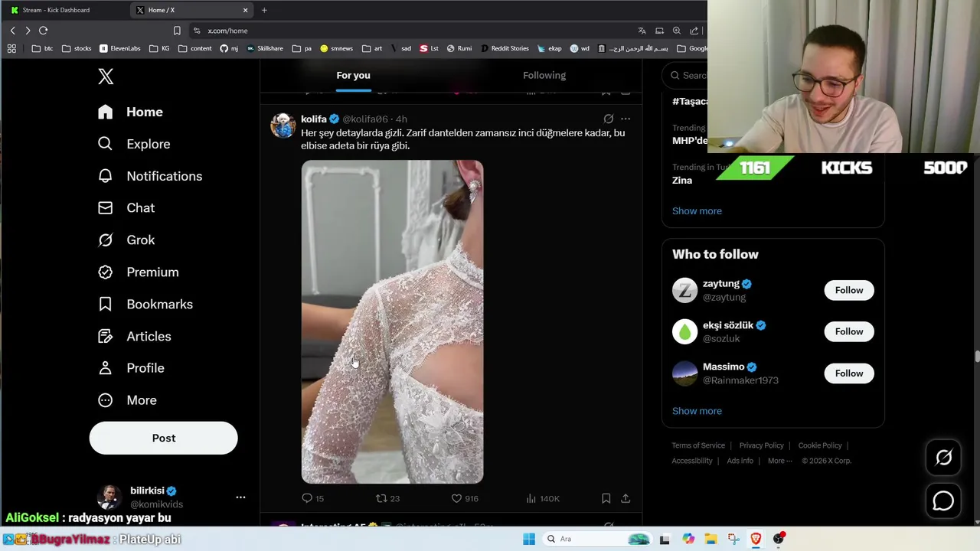Close the Home / X browser tab
The height and width of the screenshot is (551, 980).
pos(245,10)
